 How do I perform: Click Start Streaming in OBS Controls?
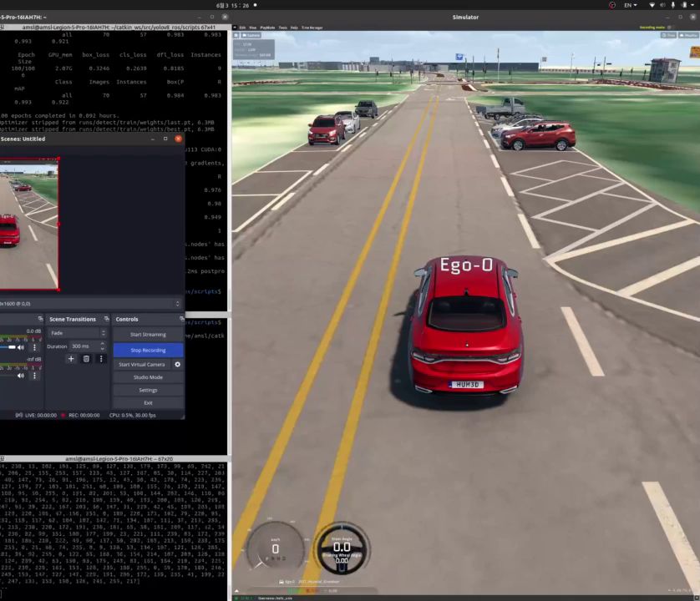click(x=148, y=334)
